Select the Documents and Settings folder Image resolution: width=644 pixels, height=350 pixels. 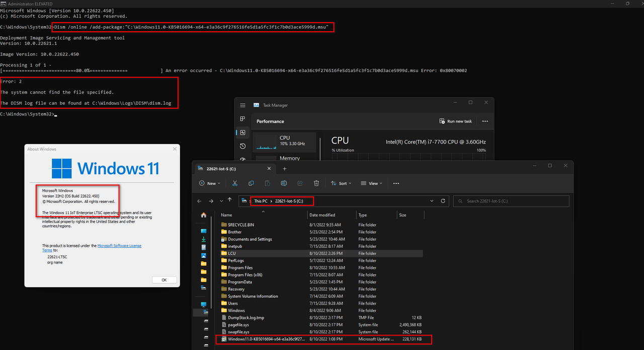[321, 239]
